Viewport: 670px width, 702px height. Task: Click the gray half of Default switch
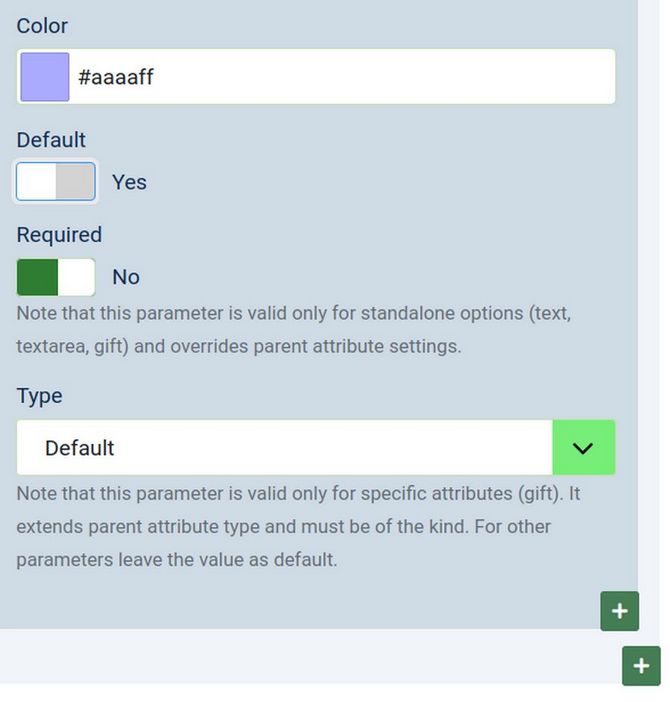[75, 182]
